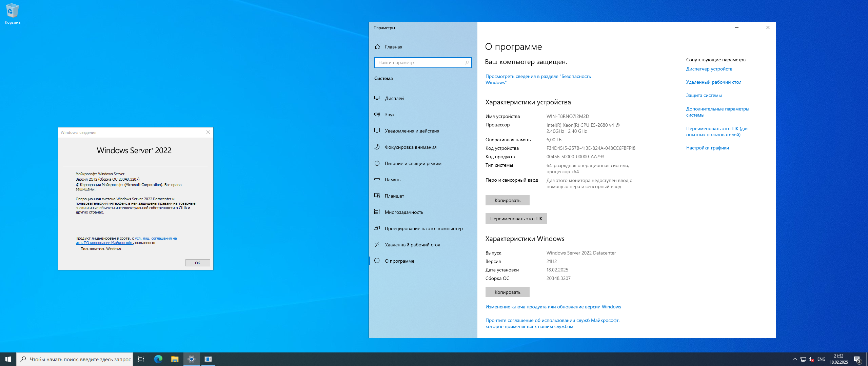The width and height of the screenshot is (868, 366).
Task: Open Настройки графики link
Action: pyautogui.click(x=707, y=148)
